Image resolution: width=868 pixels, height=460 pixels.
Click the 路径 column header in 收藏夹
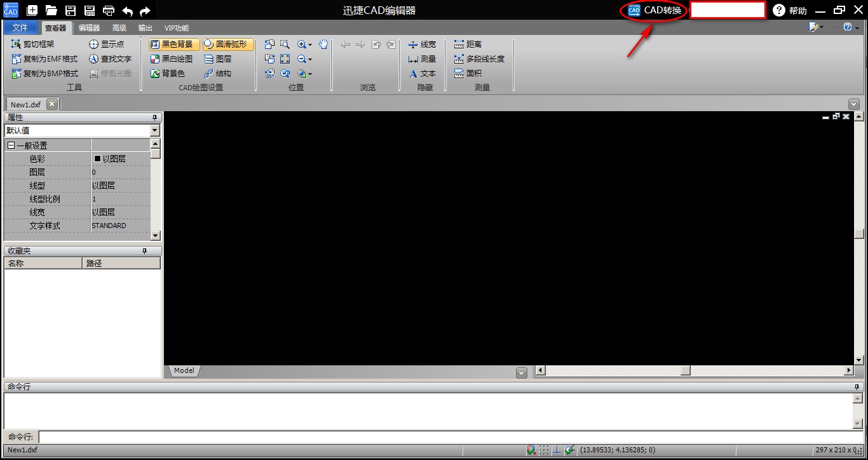[x=121, y=263]
